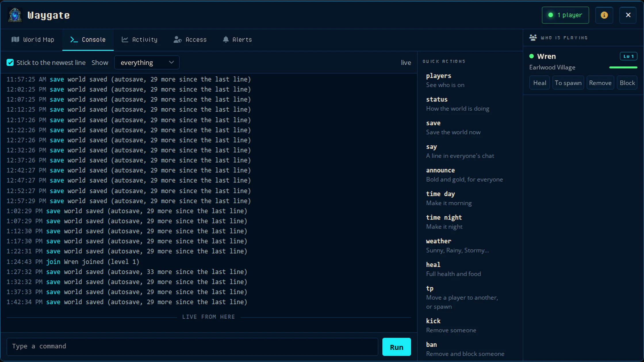
Task: Heal Wren with the Heal button
Action: coord(539,83)
